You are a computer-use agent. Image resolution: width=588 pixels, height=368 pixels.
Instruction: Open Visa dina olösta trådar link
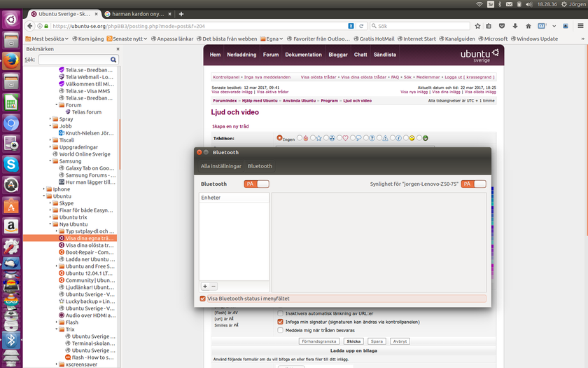(363, 77)
